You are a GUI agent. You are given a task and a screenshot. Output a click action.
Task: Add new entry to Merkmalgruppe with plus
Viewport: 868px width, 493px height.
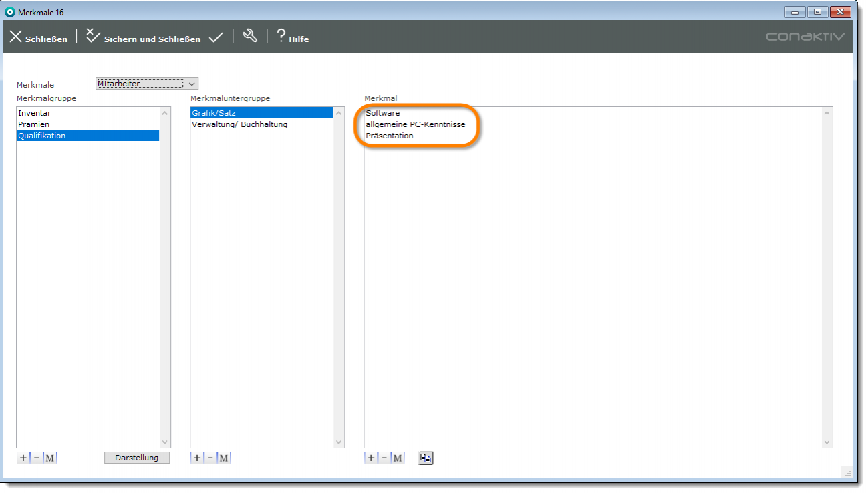23,458
